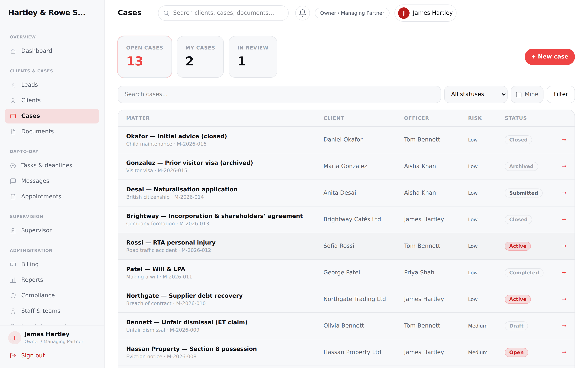Click the Submitted status badge
The image size is (588, 368).
pos(524,193)
